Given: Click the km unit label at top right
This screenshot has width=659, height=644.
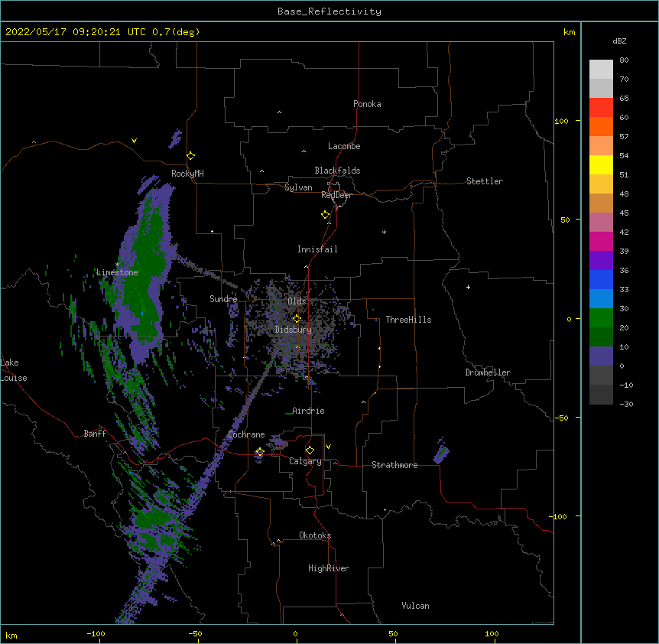Looking at the screenshot, I should click(569, 32).
